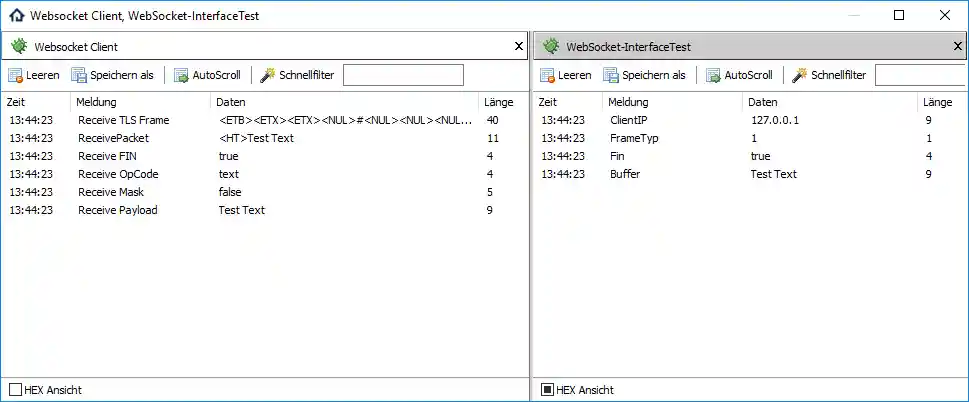Sort by Zeit column in WebSocket-InterfaceTest

click(x=568, y=102)
